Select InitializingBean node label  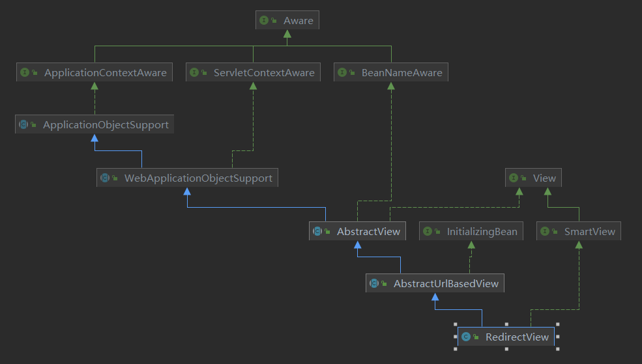[482, 231]
